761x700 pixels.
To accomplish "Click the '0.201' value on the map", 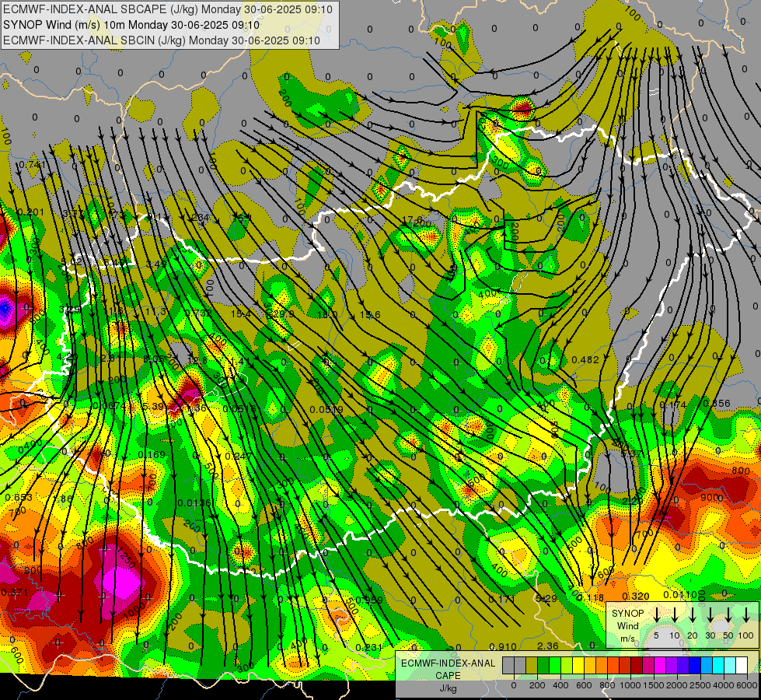I will coord(30,212).
